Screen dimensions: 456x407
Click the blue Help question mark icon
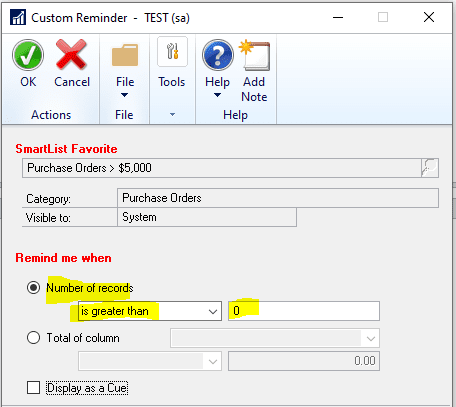(x=218, y=55)
